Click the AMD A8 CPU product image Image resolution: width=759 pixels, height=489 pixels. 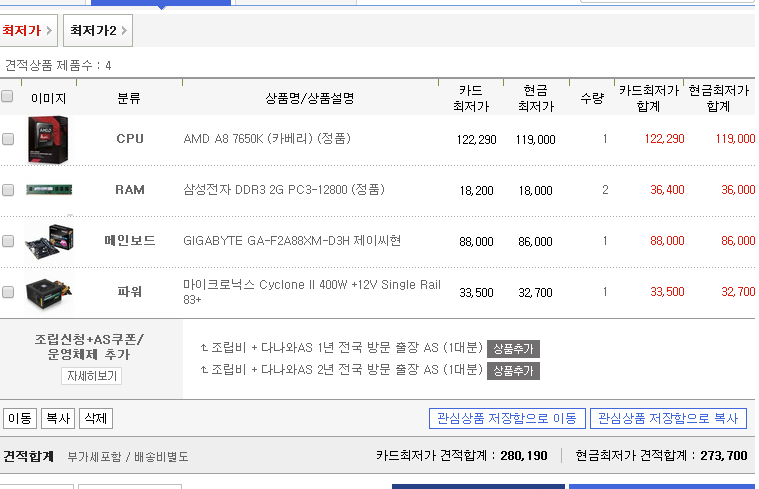pos(48,140)
